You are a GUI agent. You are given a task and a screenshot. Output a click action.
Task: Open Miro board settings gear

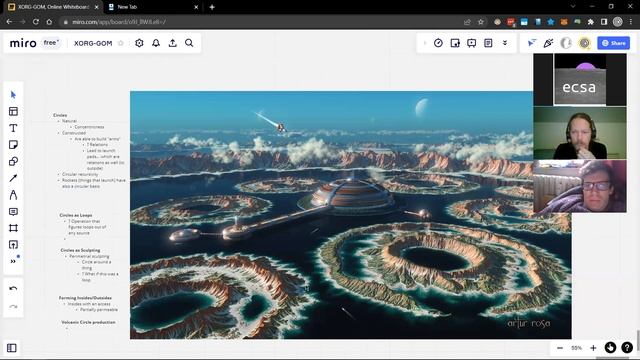(139, 43)
